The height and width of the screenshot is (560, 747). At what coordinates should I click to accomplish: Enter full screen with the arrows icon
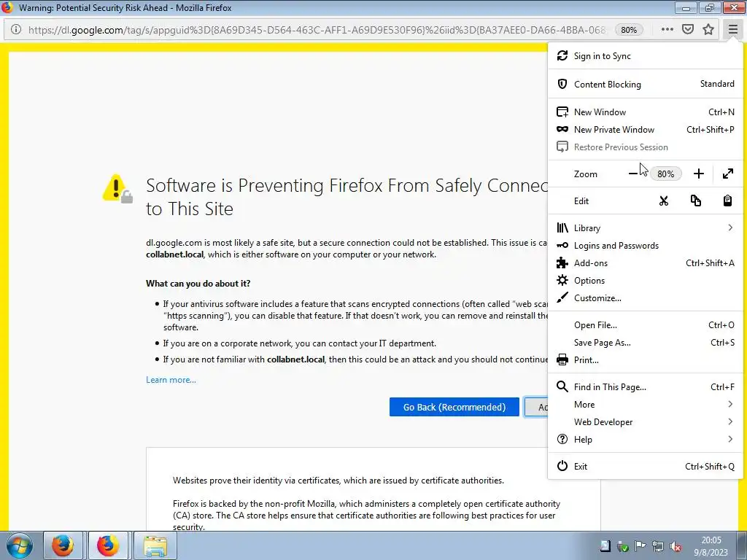click(727, 174)
